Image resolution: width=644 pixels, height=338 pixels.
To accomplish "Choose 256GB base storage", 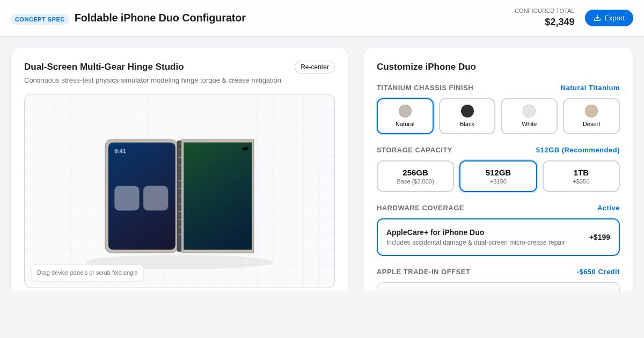I will [415, 176].
